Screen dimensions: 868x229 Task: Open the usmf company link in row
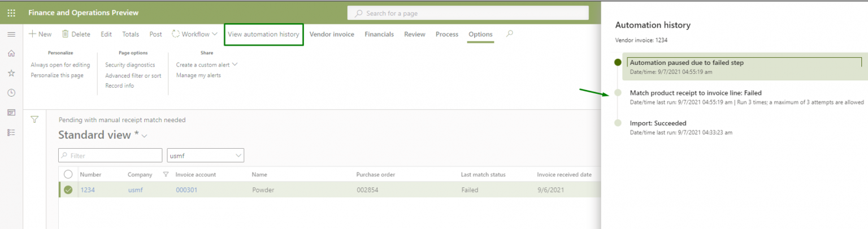point(136,190)
